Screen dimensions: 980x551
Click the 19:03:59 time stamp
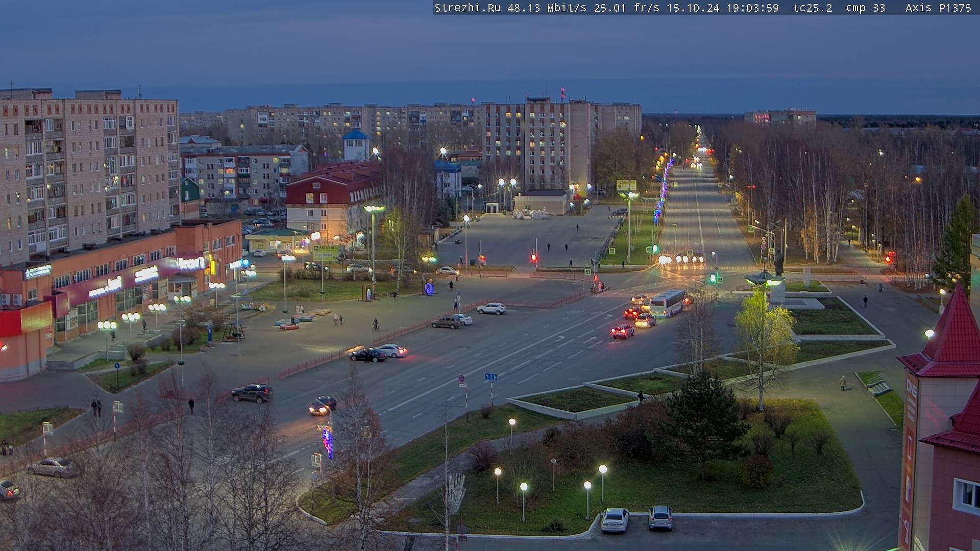(x=752, y=8)
